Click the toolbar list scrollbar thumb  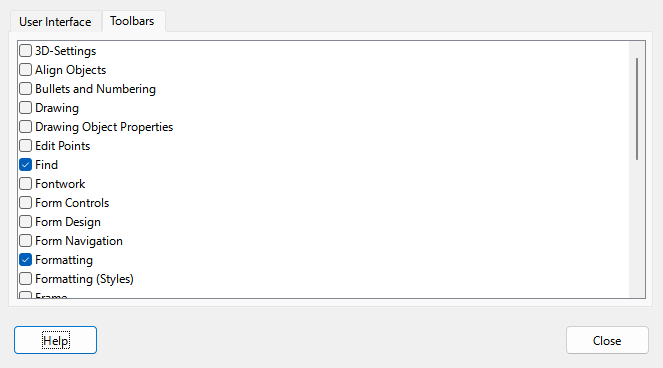coord(637,109)
